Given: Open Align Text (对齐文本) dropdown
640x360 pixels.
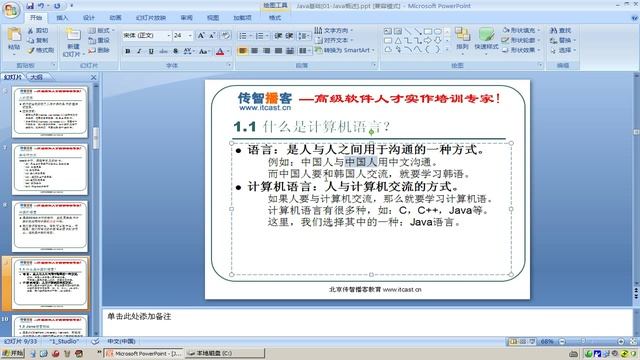Looking at the screenshot, I should click(x=333, y=40).
